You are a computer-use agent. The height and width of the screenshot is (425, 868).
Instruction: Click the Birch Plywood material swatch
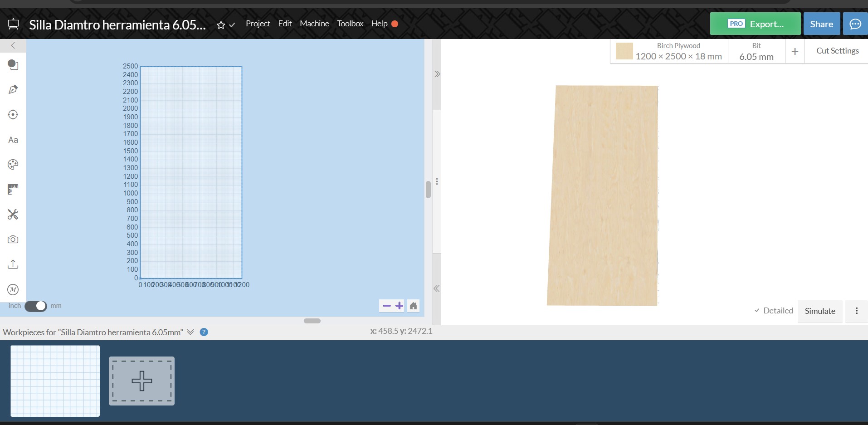[624, 51]
